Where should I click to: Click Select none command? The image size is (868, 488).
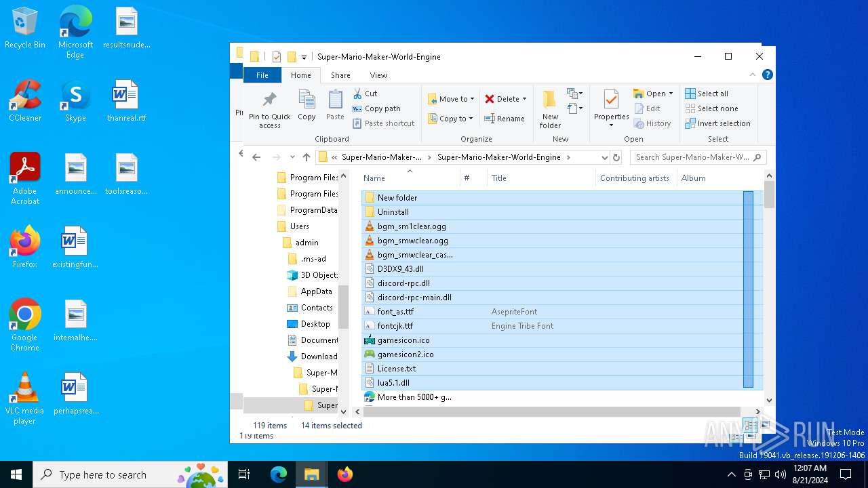point(711,108)
